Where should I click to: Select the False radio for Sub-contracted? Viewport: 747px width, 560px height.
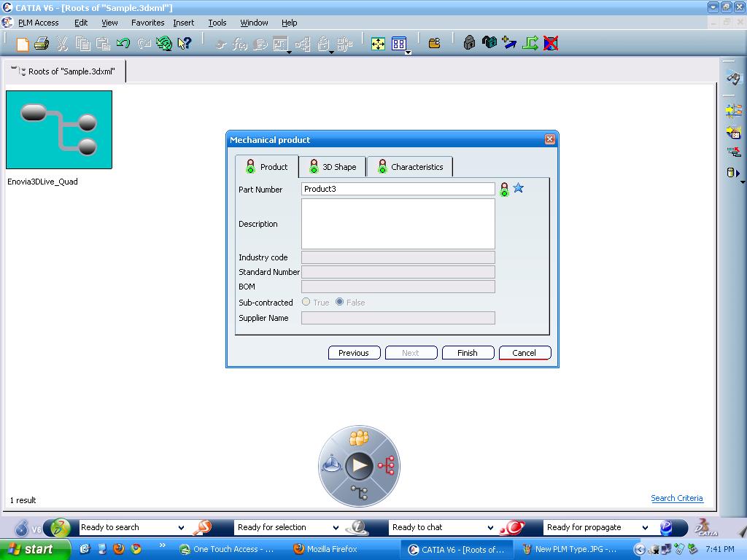pos(340,302)
